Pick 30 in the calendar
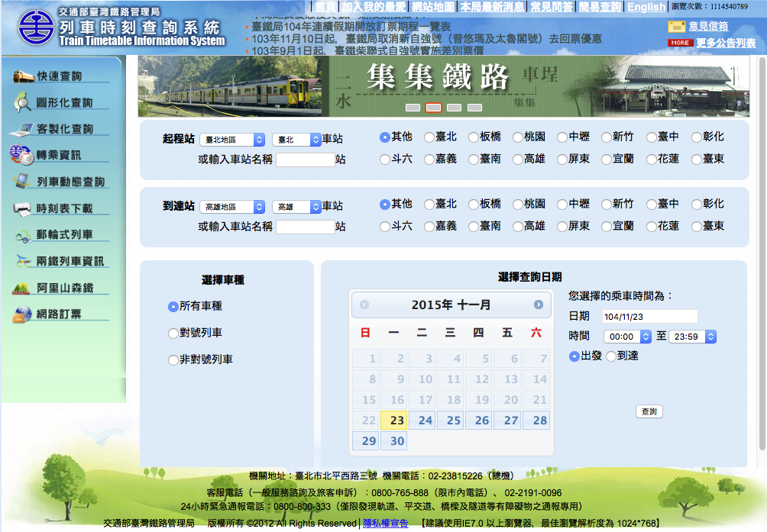767x532 pixels. (x=394, y=440)
